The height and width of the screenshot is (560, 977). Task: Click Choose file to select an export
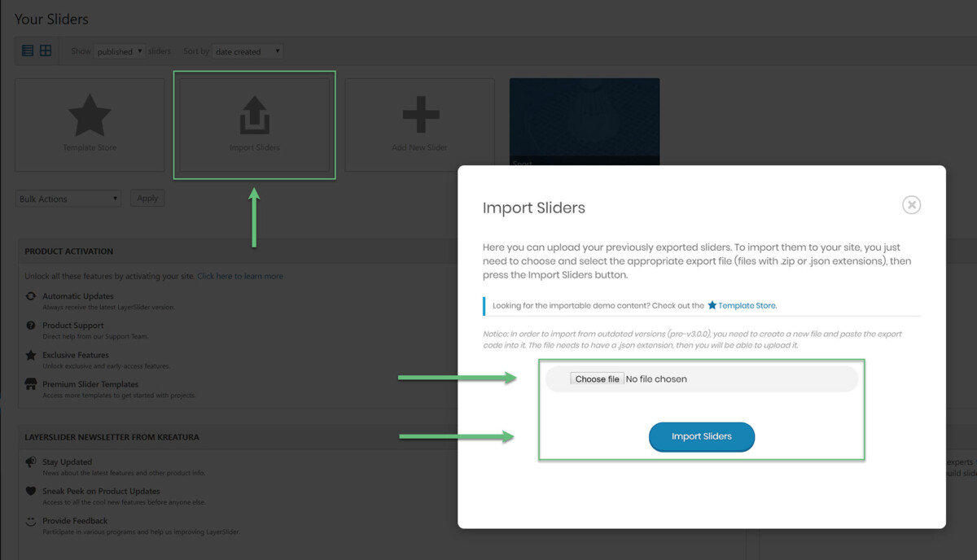pos(597,378)
